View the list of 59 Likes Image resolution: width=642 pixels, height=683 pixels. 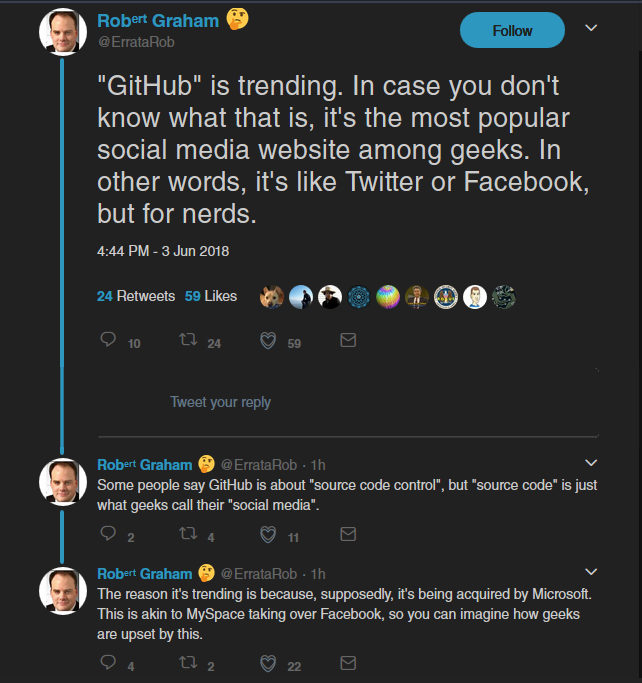tap(211, 296)
